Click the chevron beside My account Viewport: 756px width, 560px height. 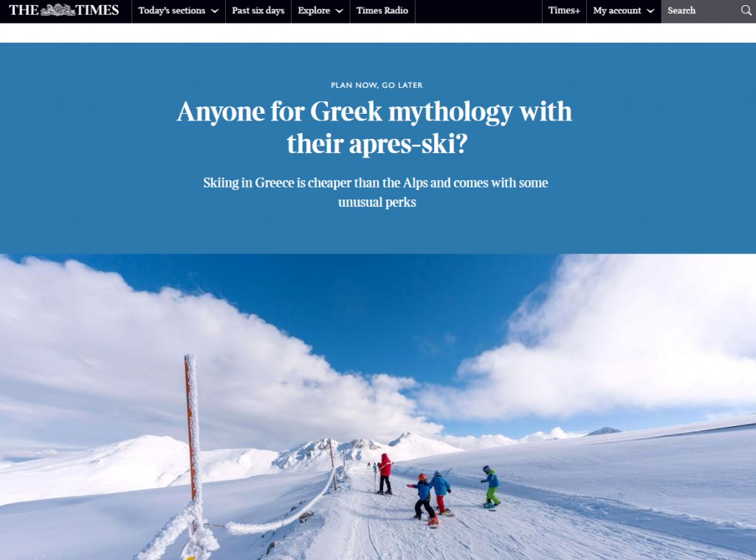[650, 11]
